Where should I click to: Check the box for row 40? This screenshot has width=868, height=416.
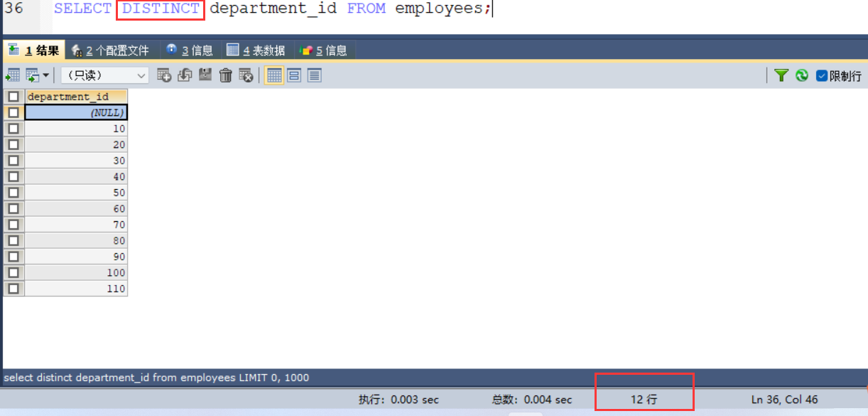pos(13,176)
